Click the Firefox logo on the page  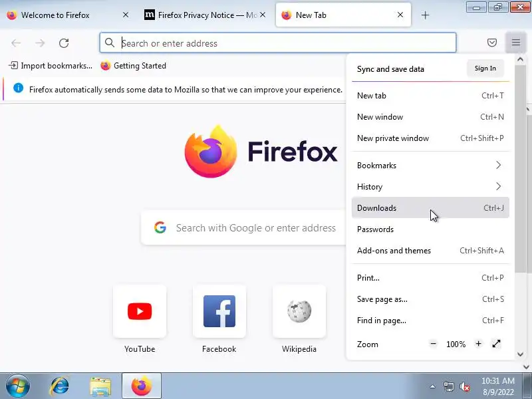210,152
